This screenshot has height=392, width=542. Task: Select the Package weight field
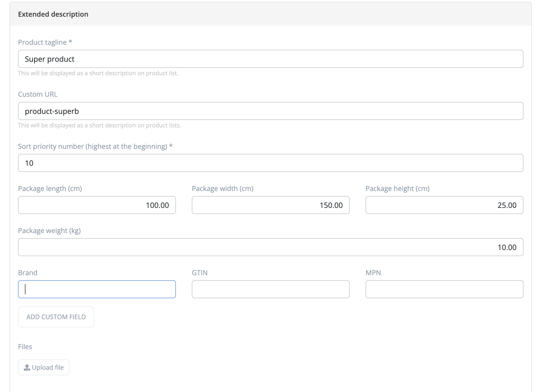[270, 247]
